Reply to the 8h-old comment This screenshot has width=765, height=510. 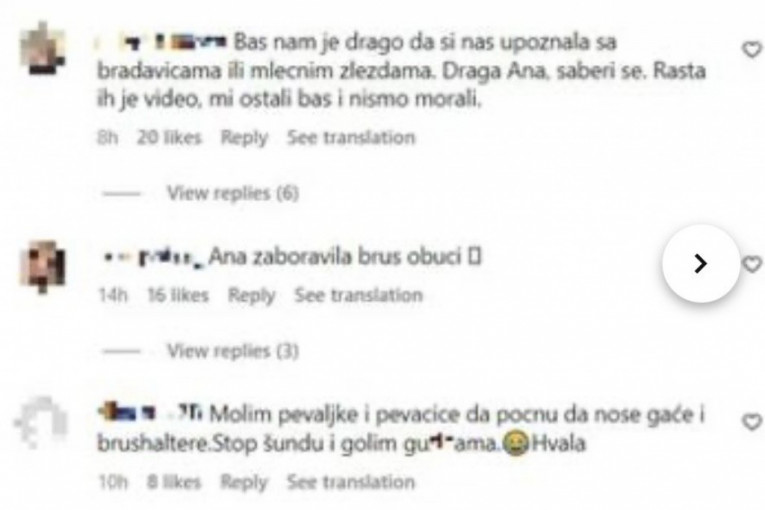click(244, 138)
